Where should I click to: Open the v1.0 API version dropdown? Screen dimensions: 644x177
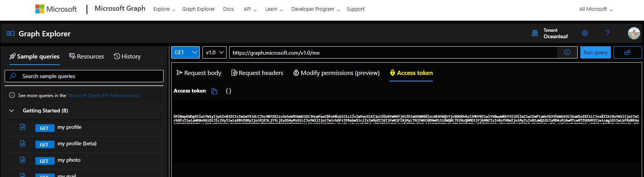(x=215, y=52)
